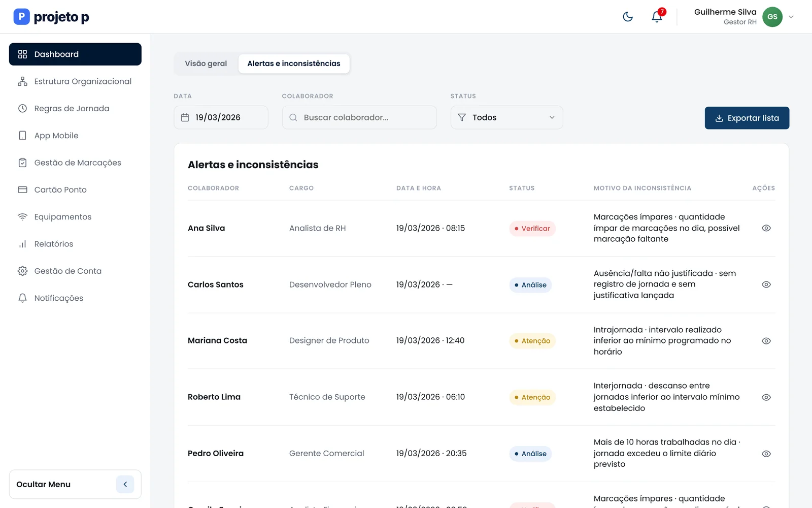
Task: Switch to the Visão geral tab
Action: coord(206,63)
